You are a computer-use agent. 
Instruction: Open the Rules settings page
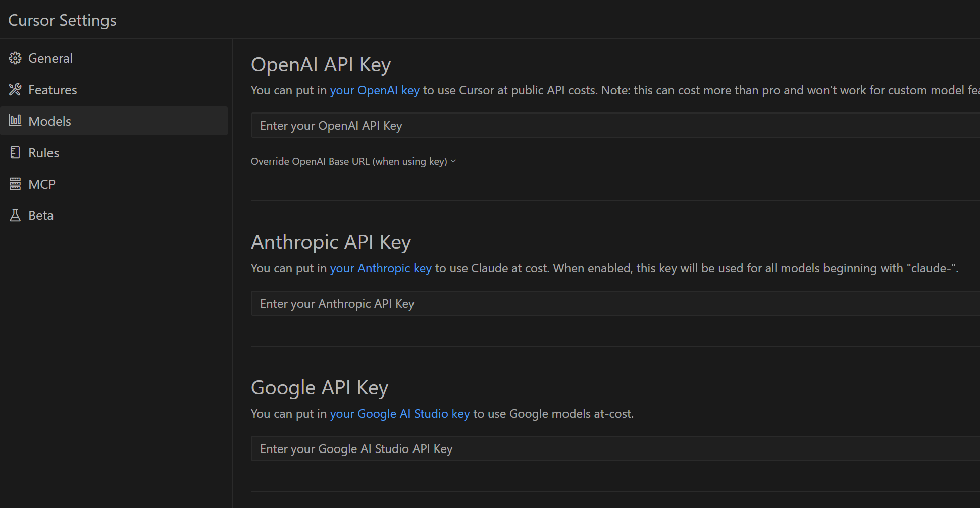coord(43,152)
